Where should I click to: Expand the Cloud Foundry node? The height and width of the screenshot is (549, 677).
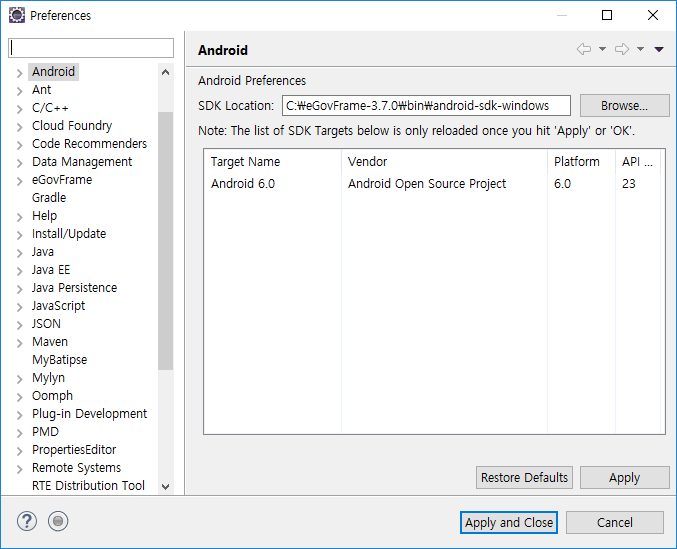pos(19,127)
